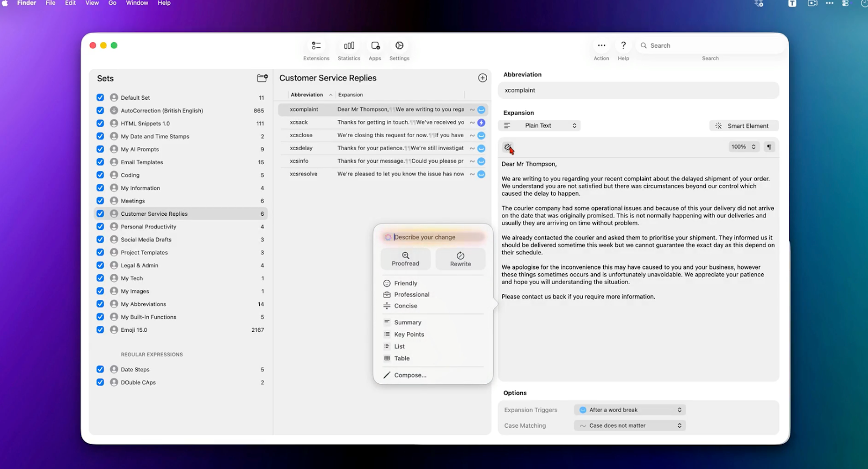Toggle the My AI Prompts checkbox
This screenshot has height=469, width=868.
pos(100,149)
